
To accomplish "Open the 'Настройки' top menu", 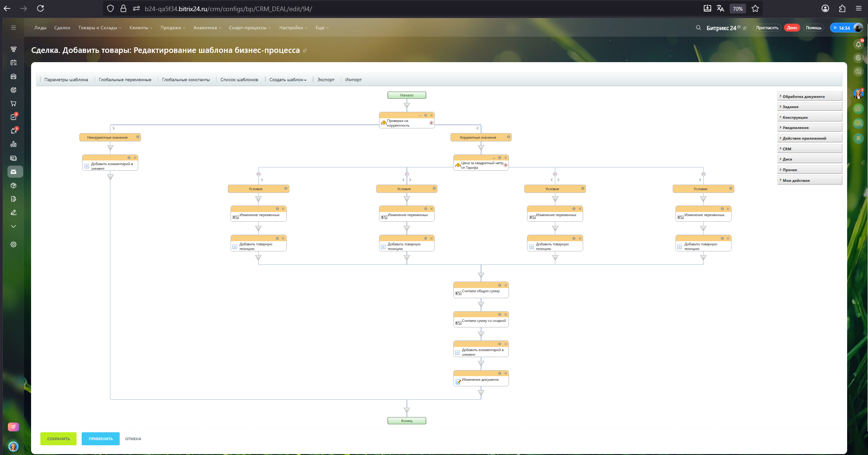I will pyautogui.click(x=294, y=28).
